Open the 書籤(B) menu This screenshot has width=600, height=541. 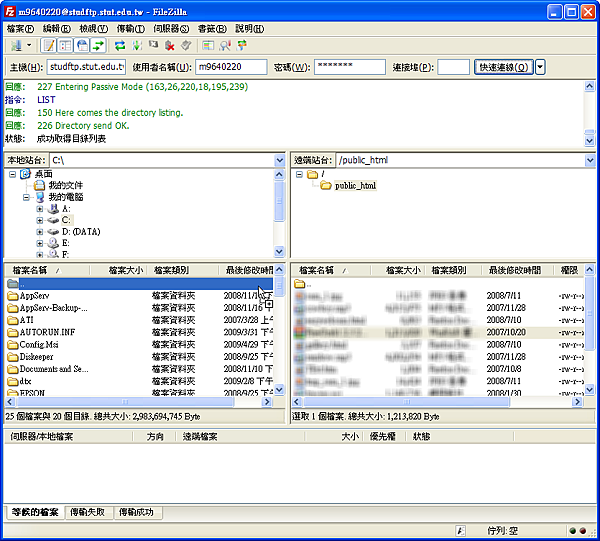click(212, 29)
